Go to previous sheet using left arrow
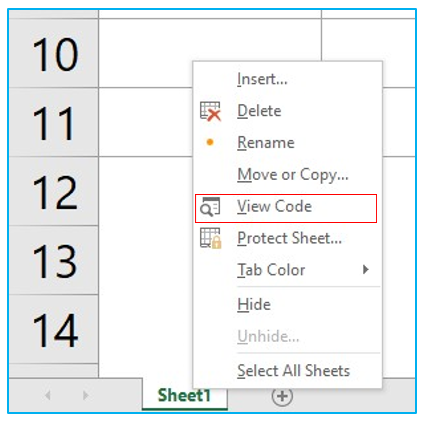The width and height of the screenshot is (426, 422). (x=48, y=396)
